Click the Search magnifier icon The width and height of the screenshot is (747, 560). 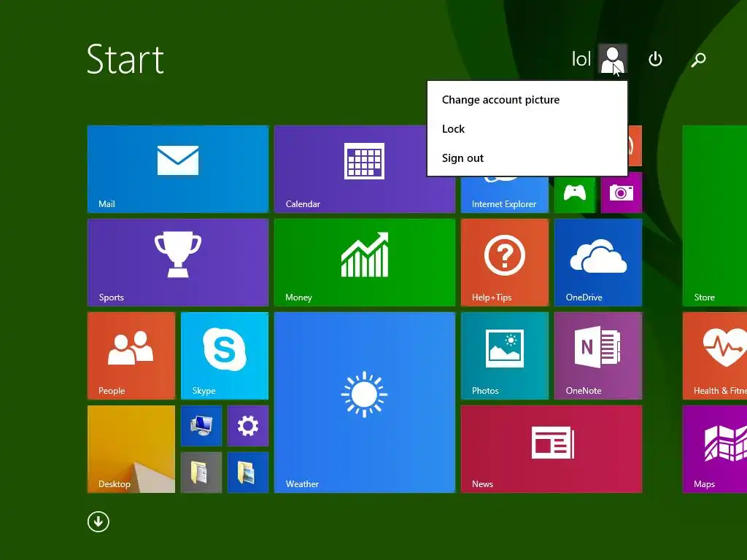698,60
